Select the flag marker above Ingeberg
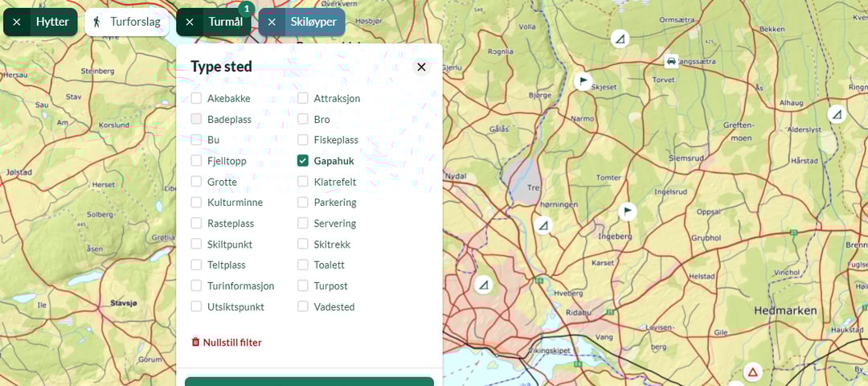 627,211
